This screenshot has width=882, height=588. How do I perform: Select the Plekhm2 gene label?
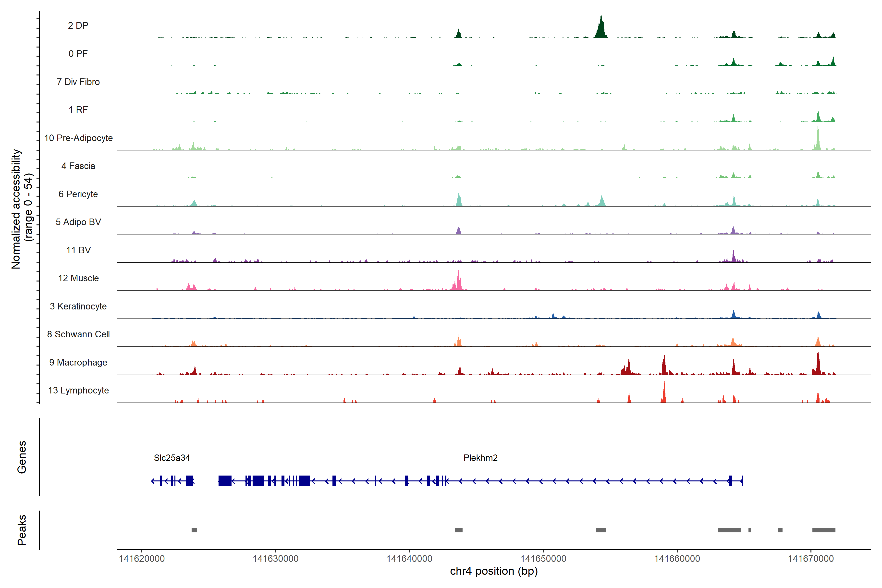pyautogui.click(x=480, y=458)
